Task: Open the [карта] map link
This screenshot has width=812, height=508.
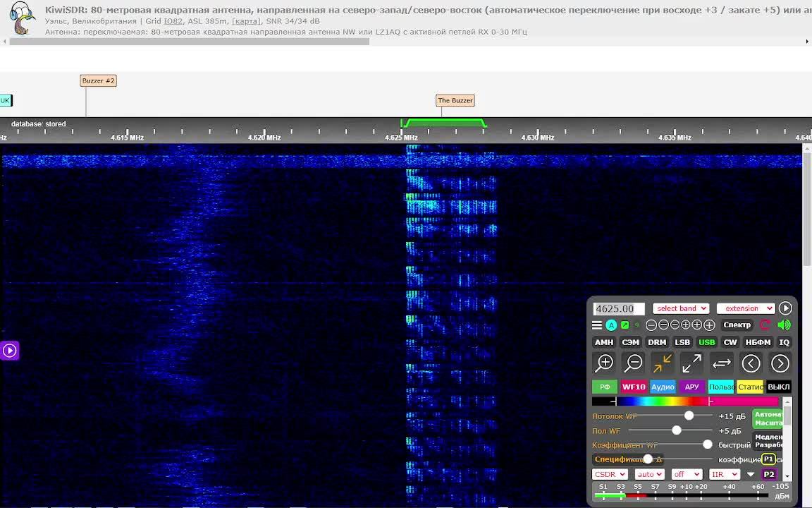Action: (x=246, y=21)
